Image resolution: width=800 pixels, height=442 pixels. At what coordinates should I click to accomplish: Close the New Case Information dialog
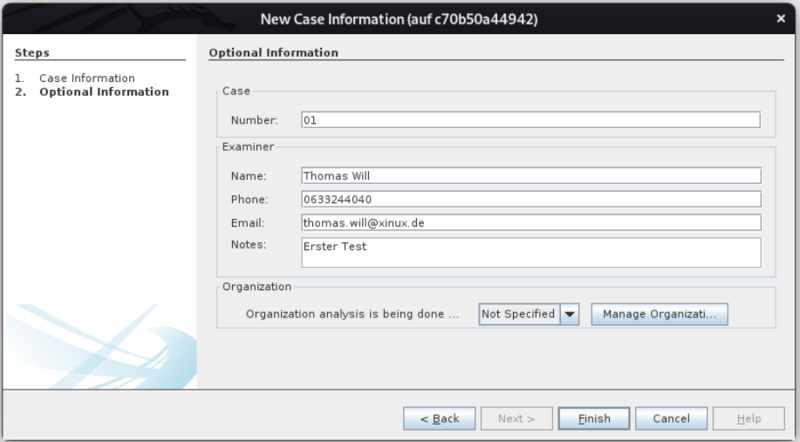click(x=780, y=19)
